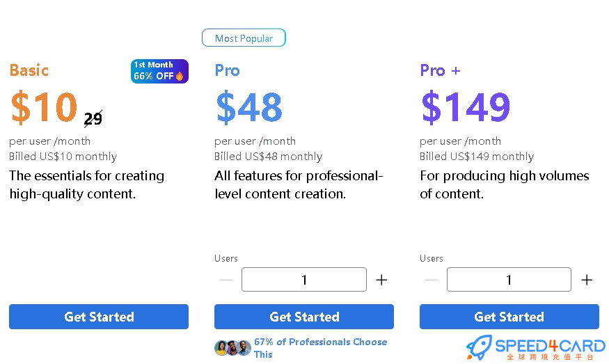Increase Pro plan users with plus icon
This screenshot has width=609, height=364.
click(381, 280)
